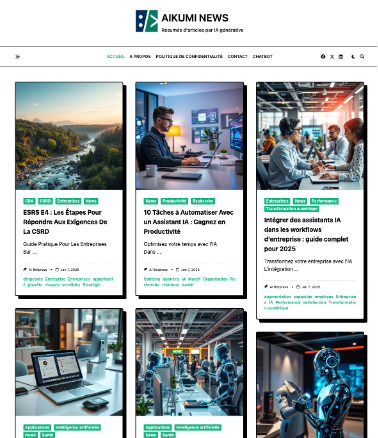Open the blue robot and figure thumbnail
Screen dimensions: 378x438
point(310,385)
